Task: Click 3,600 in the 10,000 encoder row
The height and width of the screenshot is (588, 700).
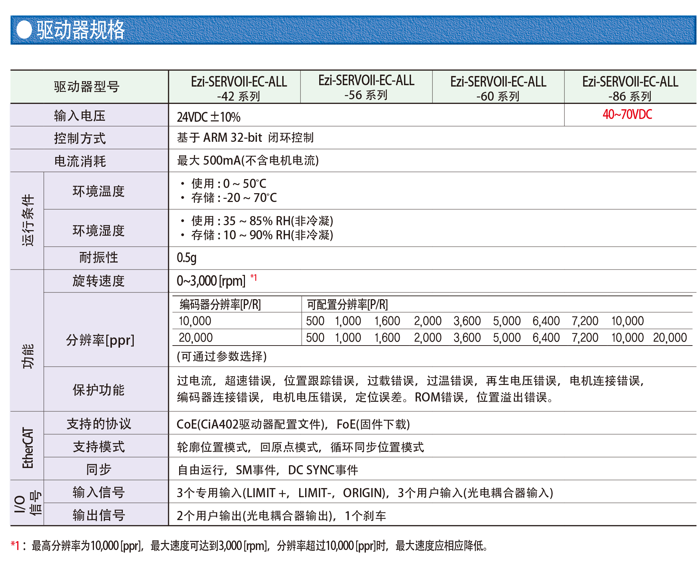Action: coord(467,321)
